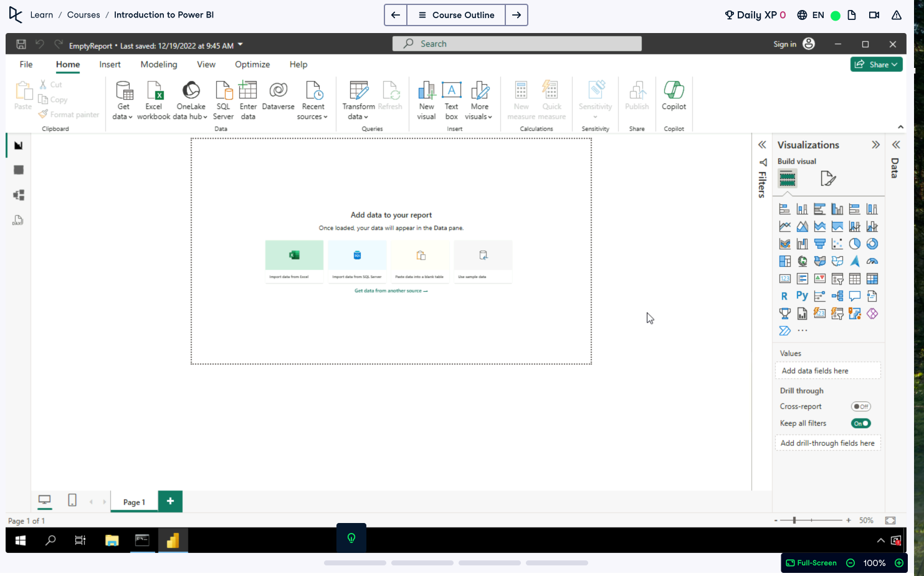The width and height of the screenshot is (924, 576).
Task: Select the Azure map visual
Action: [x=855, y=261]
